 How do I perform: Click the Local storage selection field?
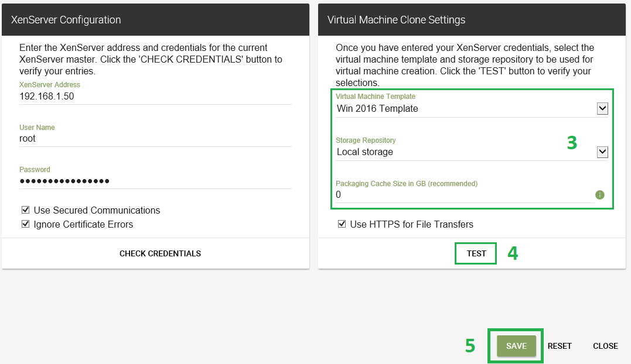[463, 152]
